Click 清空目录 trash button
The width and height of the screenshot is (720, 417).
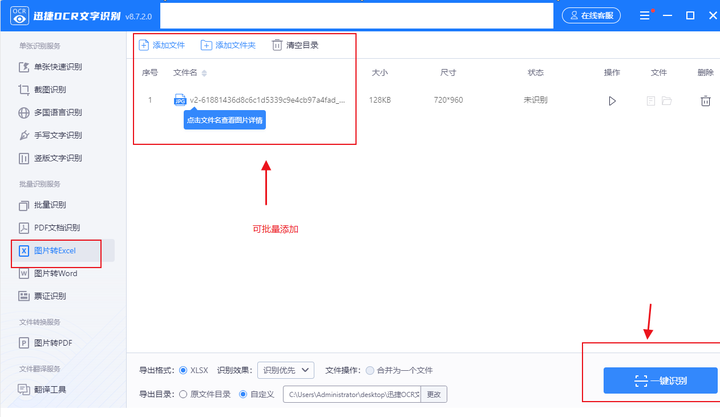tap(295, 45)
